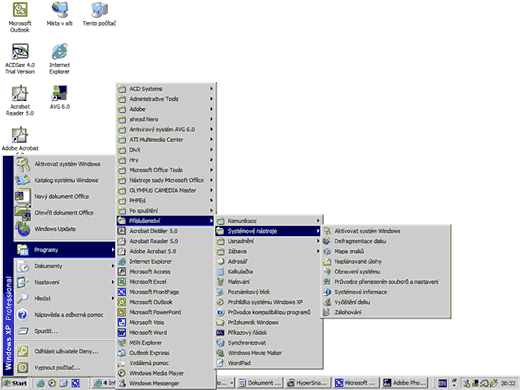The height and width of the screenshot is (390, 520).
Task: Click Outlook Express icon in Programs list
Action: coord(122,353)
